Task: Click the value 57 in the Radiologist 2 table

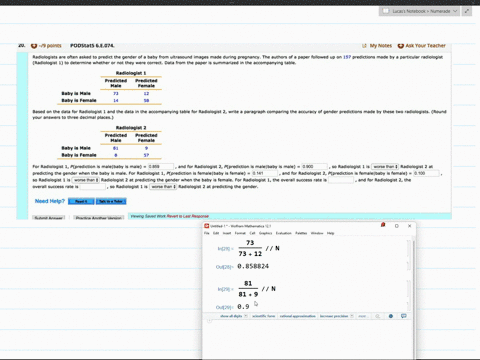Action: point(146,155)
